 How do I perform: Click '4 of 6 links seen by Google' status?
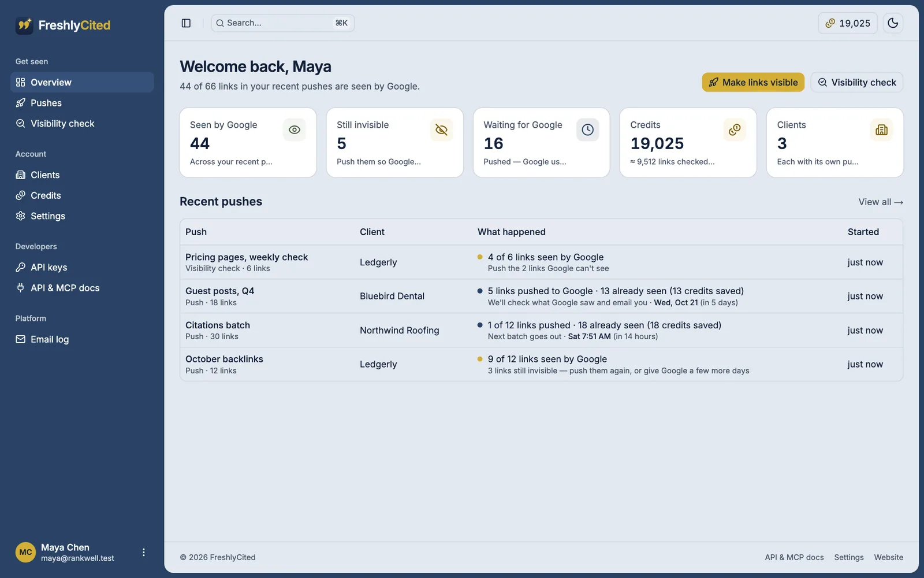click(546, 257)
